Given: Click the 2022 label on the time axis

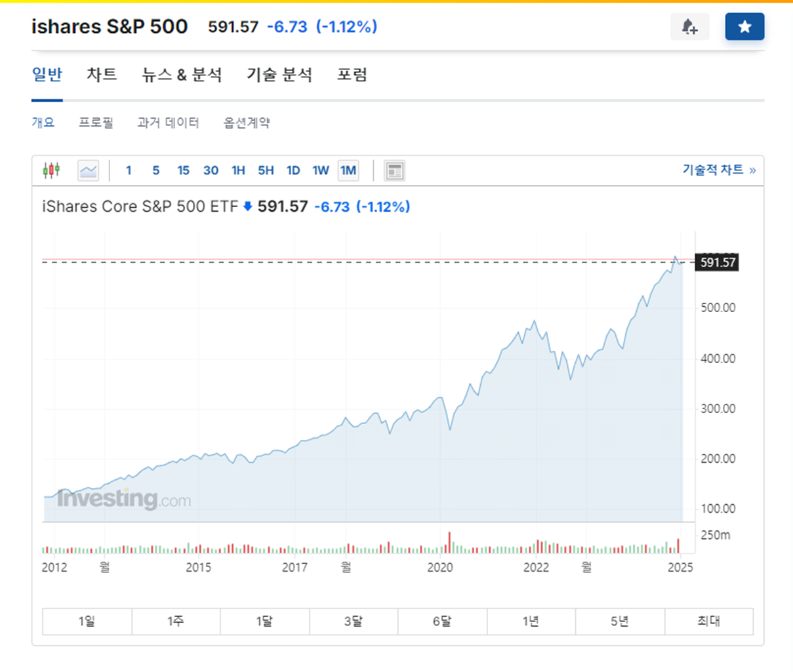Looking at the screenshot, I should point(536,568).
